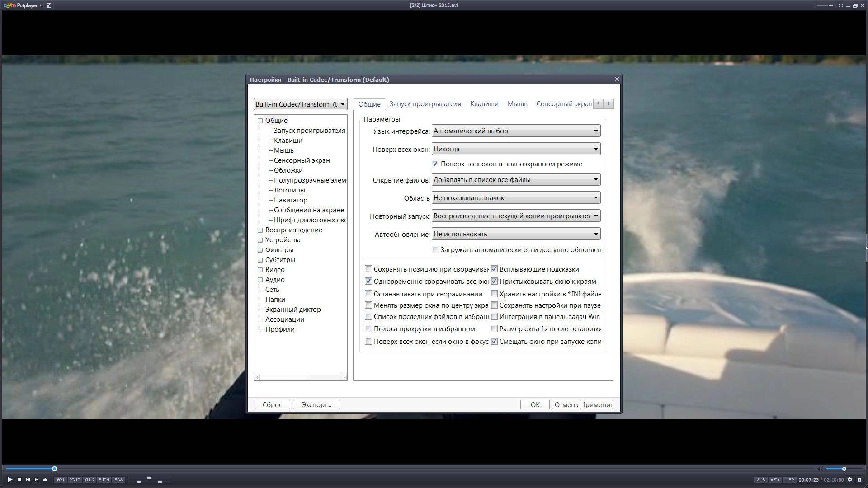Close the Настройки dialog

(x=617, y=79)
